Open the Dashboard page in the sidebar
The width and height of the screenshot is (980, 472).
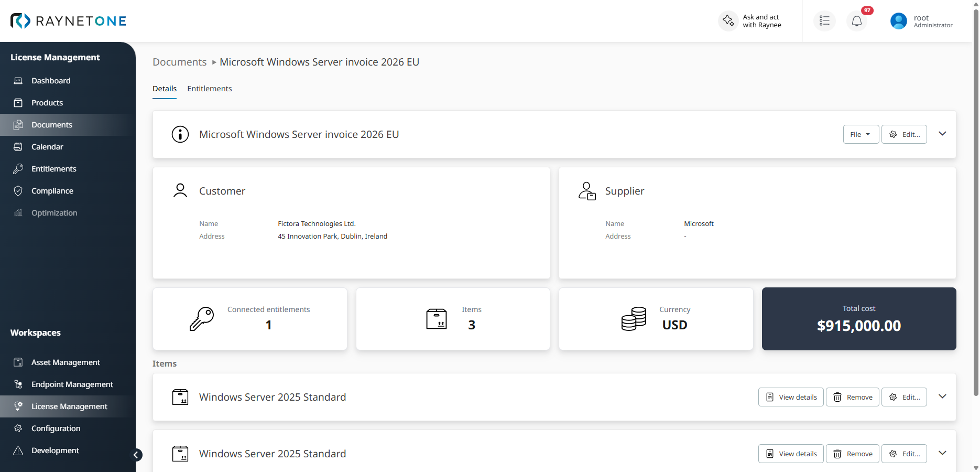(x=68, y=81)
